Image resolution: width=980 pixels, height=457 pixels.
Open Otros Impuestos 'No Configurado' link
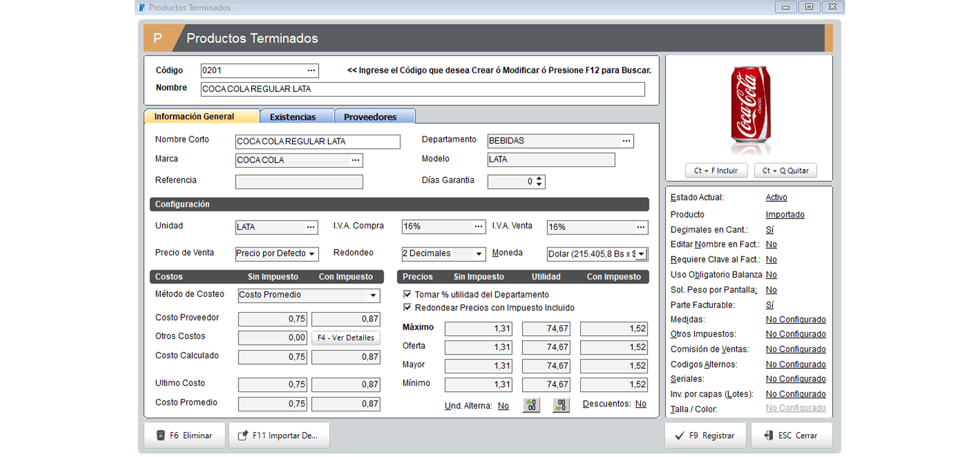tap(796, 334)
